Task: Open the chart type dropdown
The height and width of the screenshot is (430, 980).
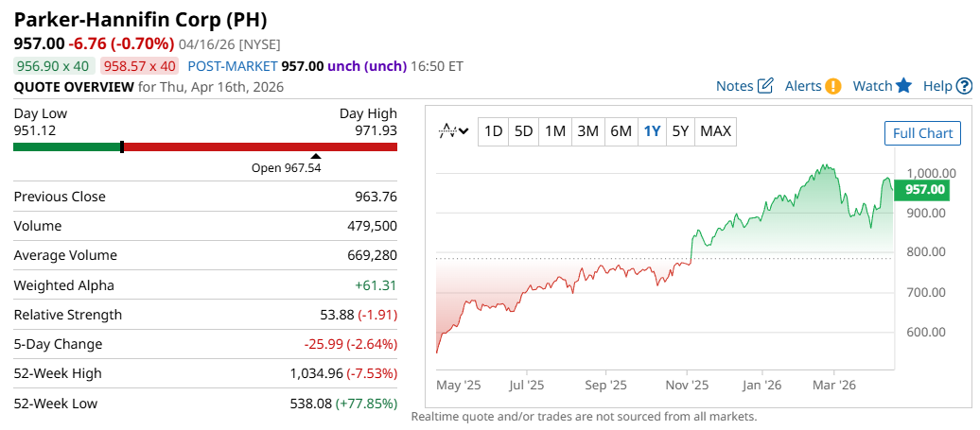Action: (454, 131)
